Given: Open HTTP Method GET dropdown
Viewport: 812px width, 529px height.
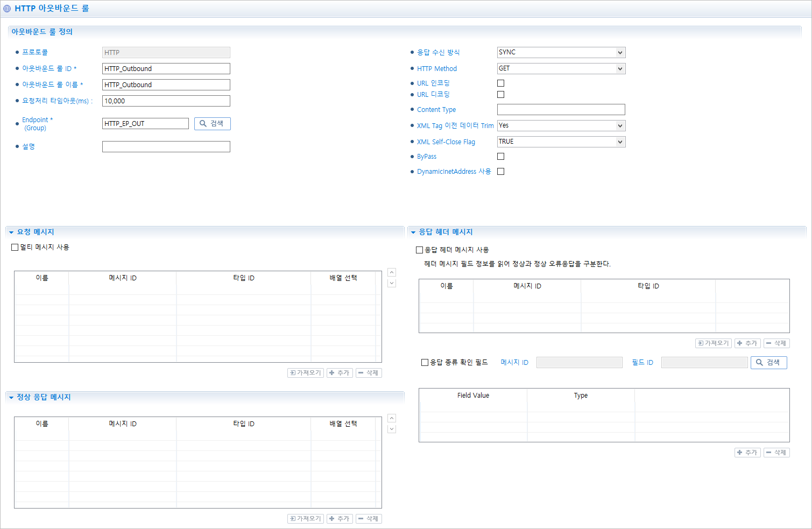Looking at the screenshot, I should click(561, 68).
